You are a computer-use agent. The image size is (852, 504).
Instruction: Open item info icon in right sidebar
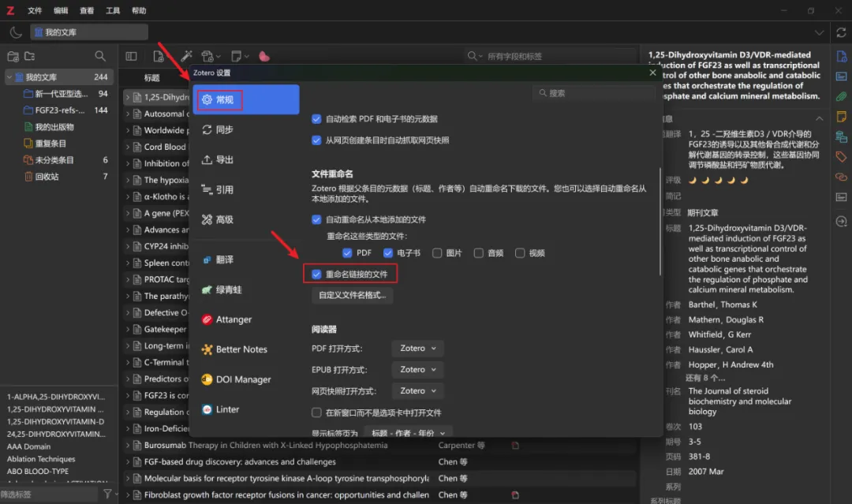tap(841, 56)
